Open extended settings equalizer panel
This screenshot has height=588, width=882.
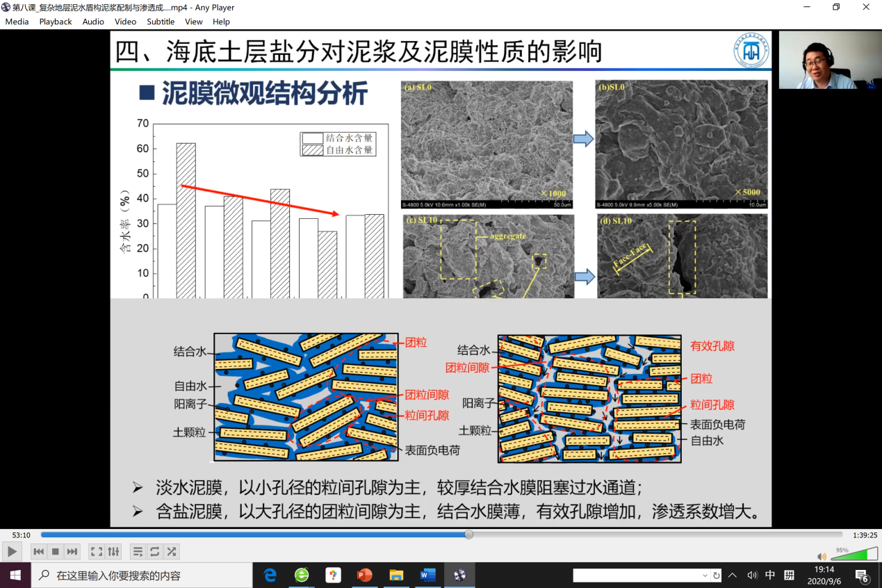click(x=113, y=552)
